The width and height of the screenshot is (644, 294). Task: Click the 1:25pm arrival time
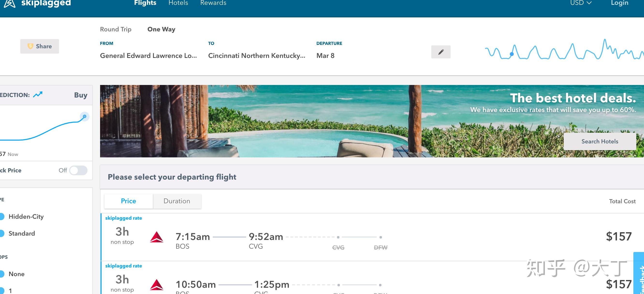pos(272,285)
